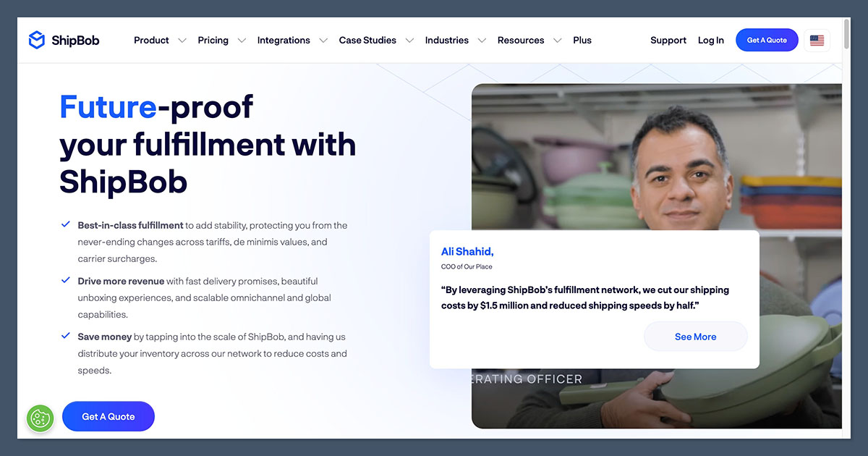Click checkmark beside Best-in-class fulfillment

click(x=66, y=224)
